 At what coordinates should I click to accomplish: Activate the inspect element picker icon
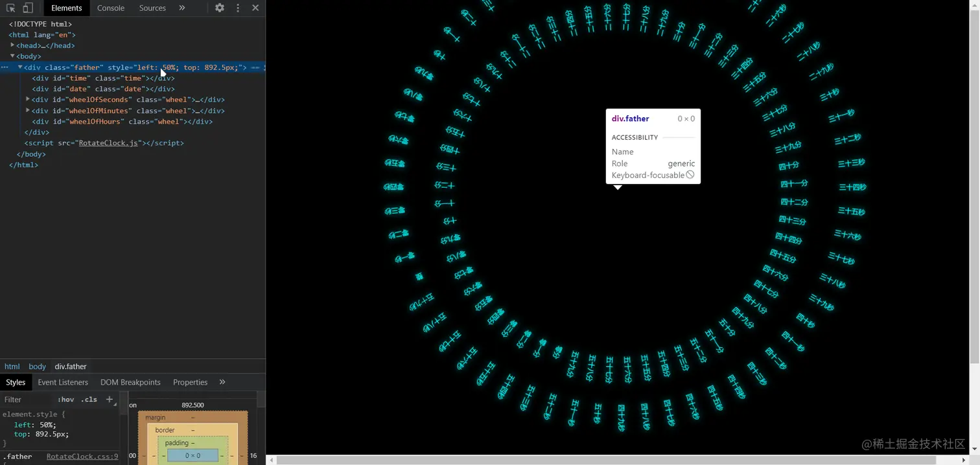(x=11, y=8)
